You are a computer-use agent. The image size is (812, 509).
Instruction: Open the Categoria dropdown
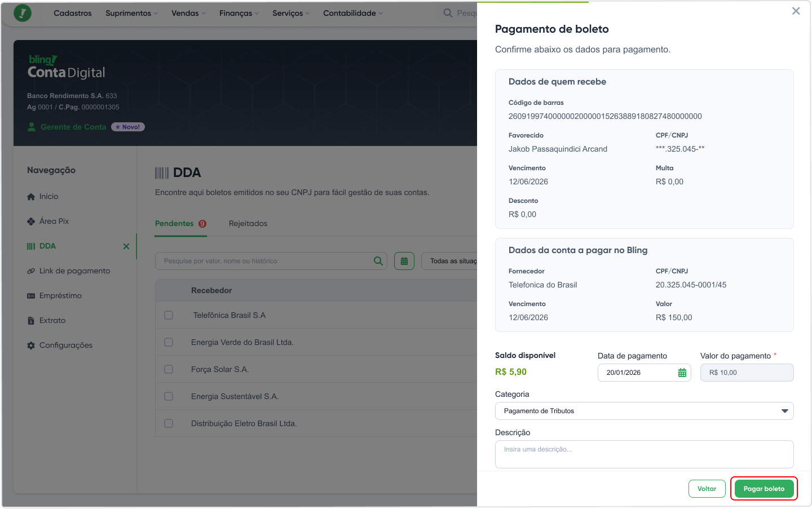click(645, 411)
